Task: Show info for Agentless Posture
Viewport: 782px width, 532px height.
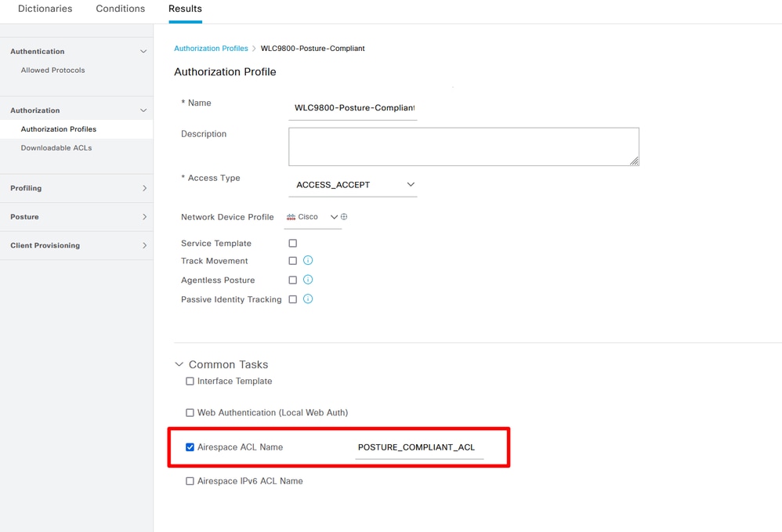Action: [x=308, y=280]
